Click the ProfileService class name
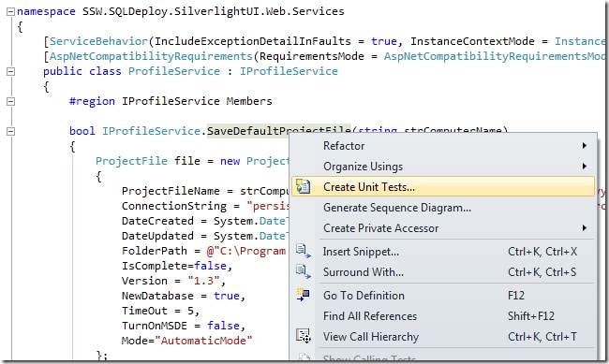609x364 pixels. pos(174,71)
